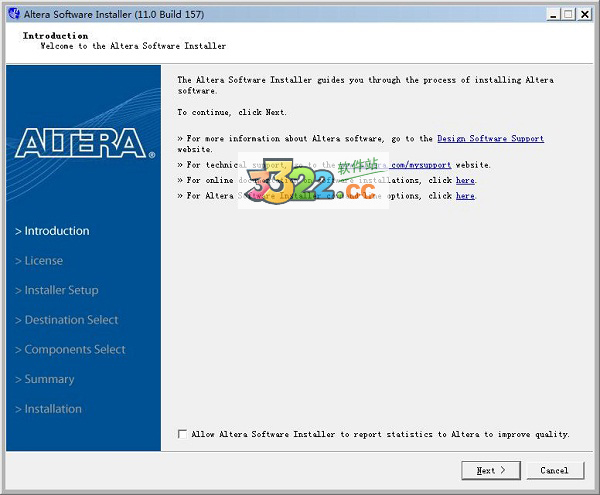Click the 'Introduction' heading text
Screen dimensions: 600x495
[55, 36]
